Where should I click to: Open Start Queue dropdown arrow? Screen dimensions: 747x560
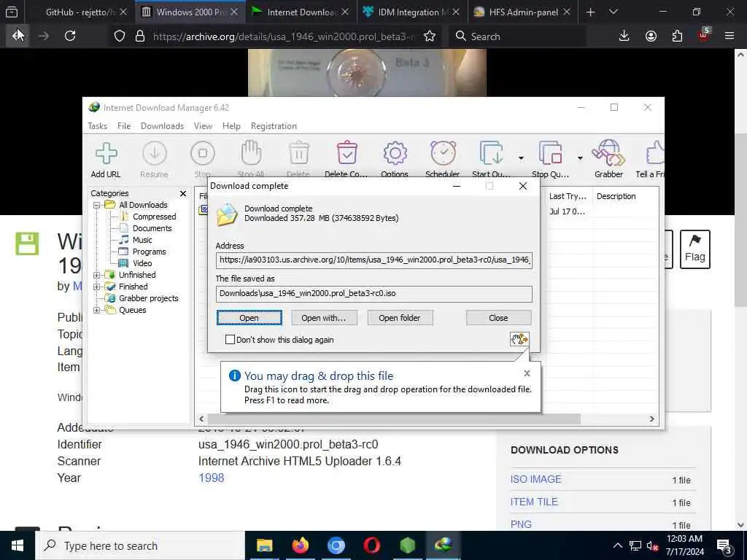point(521,158)
